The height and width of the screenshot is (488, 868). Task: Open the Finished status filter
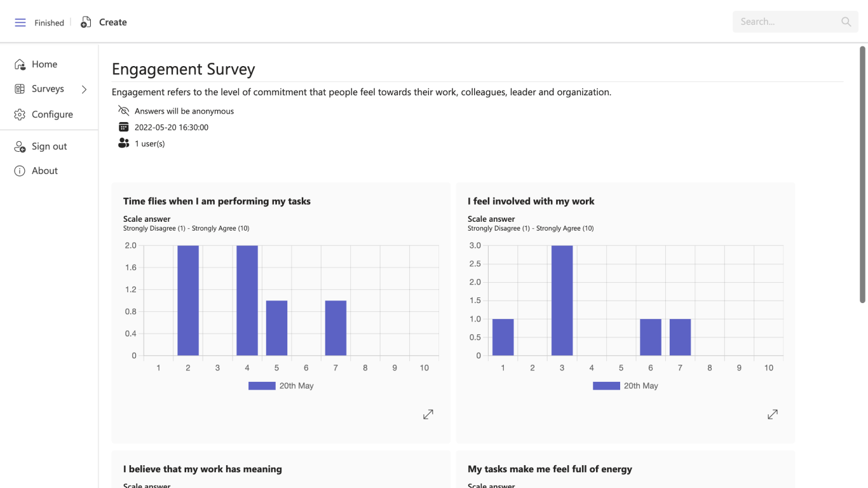(49, 23)
